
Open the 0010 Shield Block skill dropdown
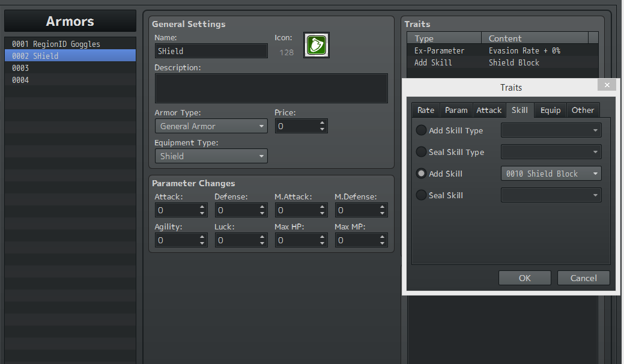coord(551,174)
